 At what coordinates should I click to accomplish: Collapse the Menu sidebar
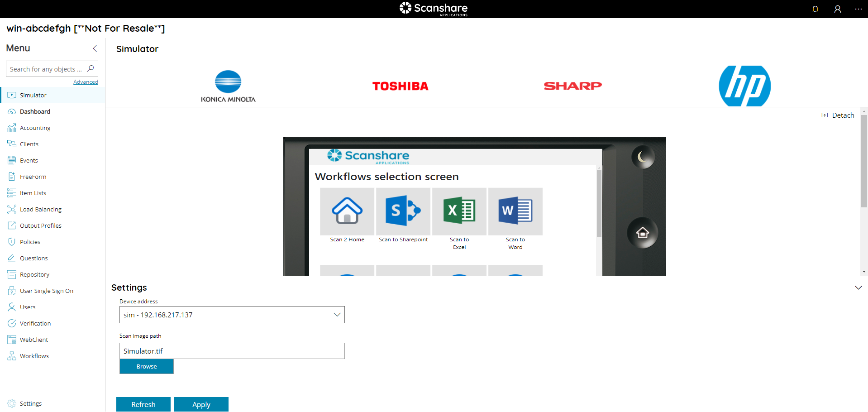(95, 48)
